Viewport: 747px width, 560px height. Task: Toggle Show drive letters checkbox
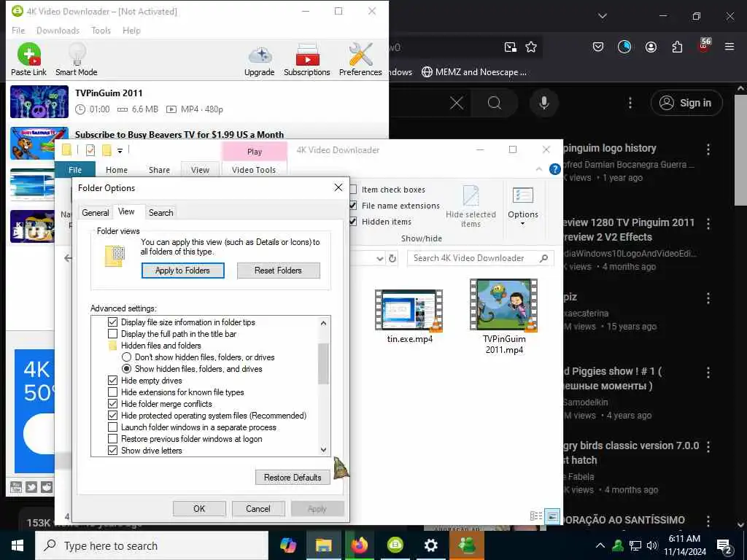click(x=112, y=451)
